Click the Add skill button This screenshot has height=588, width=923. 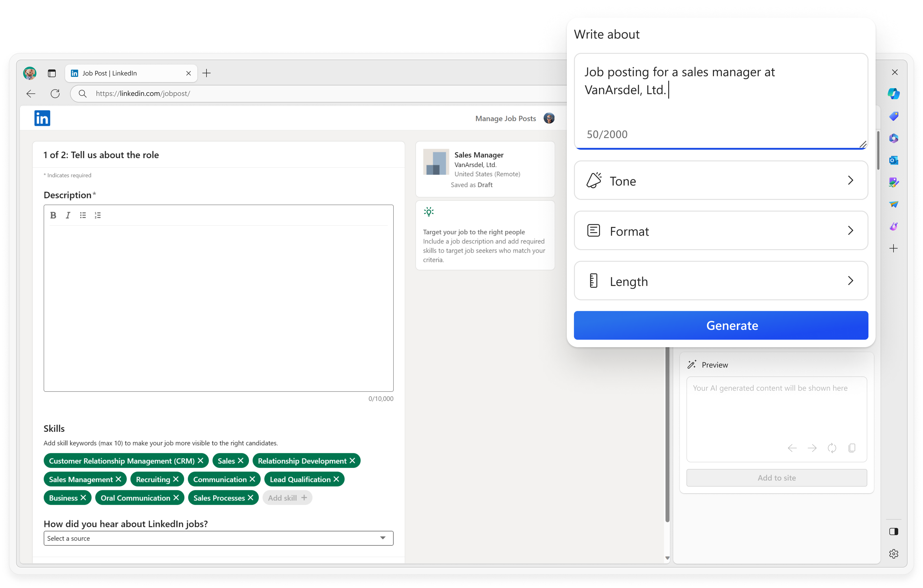288,498
